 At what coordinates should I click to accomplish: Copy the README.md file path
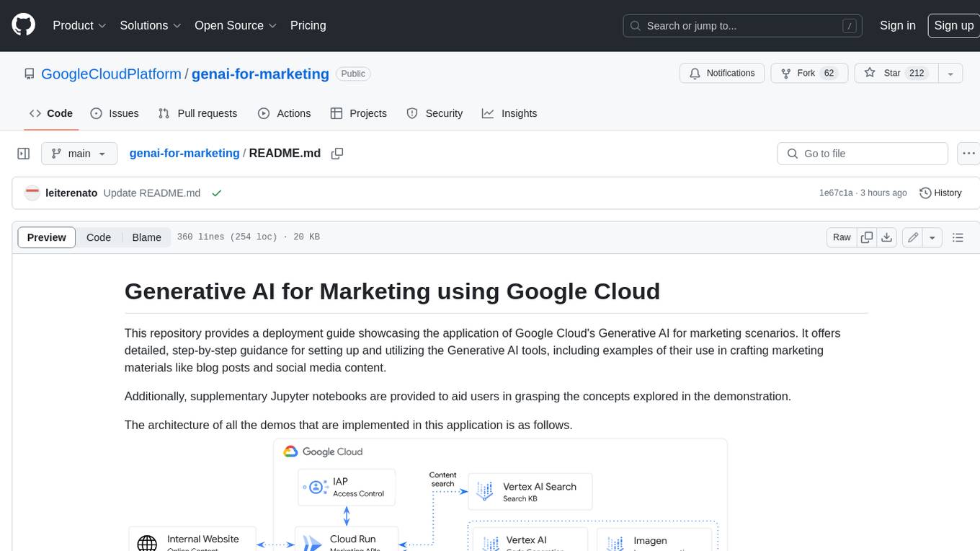(x=337, y=153)
